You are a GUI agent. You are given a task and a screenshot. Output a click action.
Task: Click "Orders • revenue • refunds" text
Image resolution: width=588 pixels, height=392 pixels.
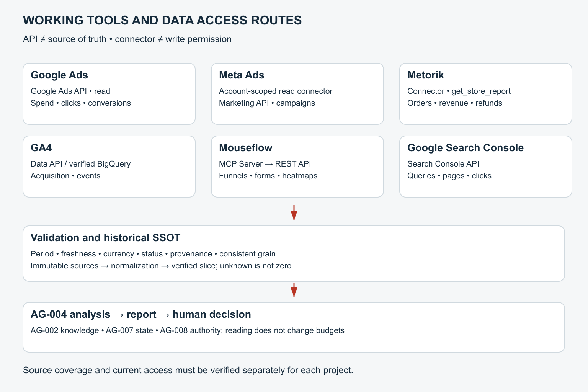[x=455, y=103]
